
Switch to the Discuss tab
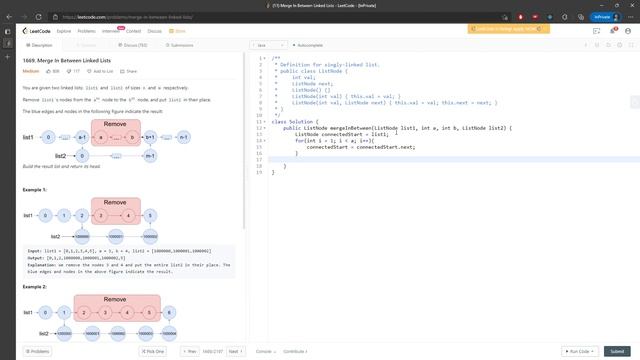coord(133,45)
